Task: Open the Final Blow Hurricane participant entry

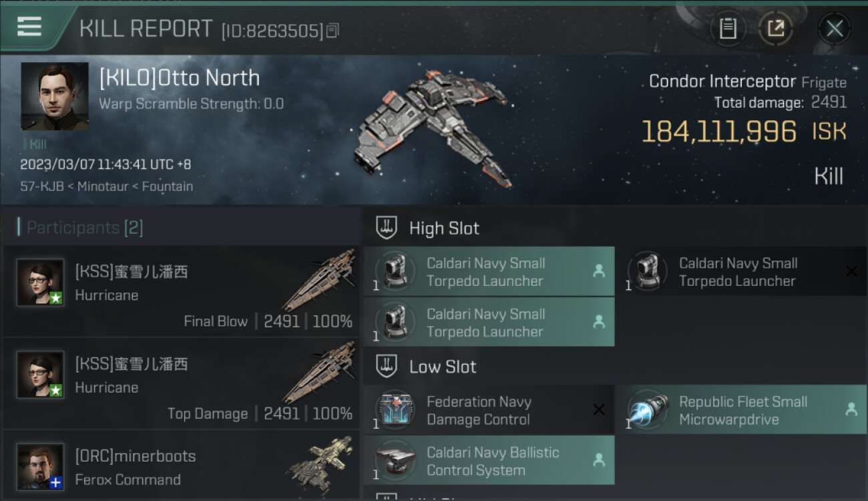Action: coord(182,291)
